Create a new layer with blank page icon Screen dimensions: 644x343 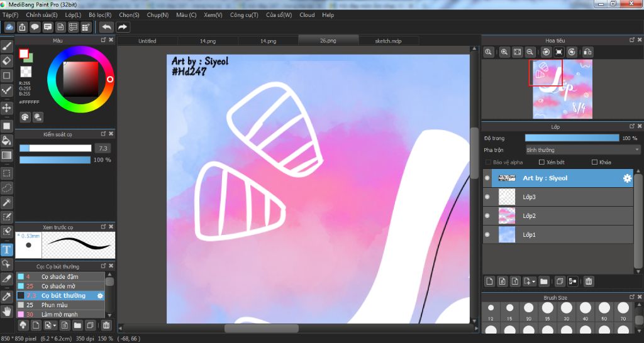pyautogui.click(x=489, y=281)
